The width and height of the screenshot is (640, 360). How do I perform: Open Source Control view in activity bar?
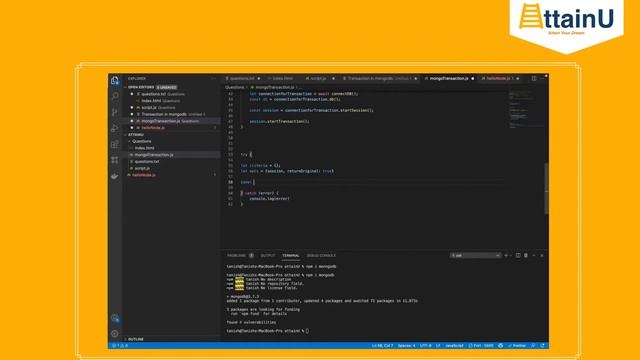click(x=115, y=112)
